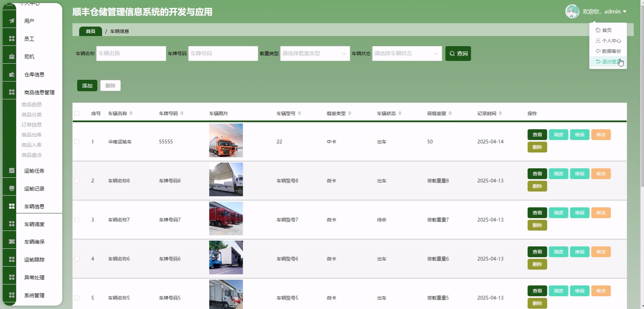Click the 车牌号码 input field
Screen dimensions: 644x309
pyautogui.click(x=223, y=53)
